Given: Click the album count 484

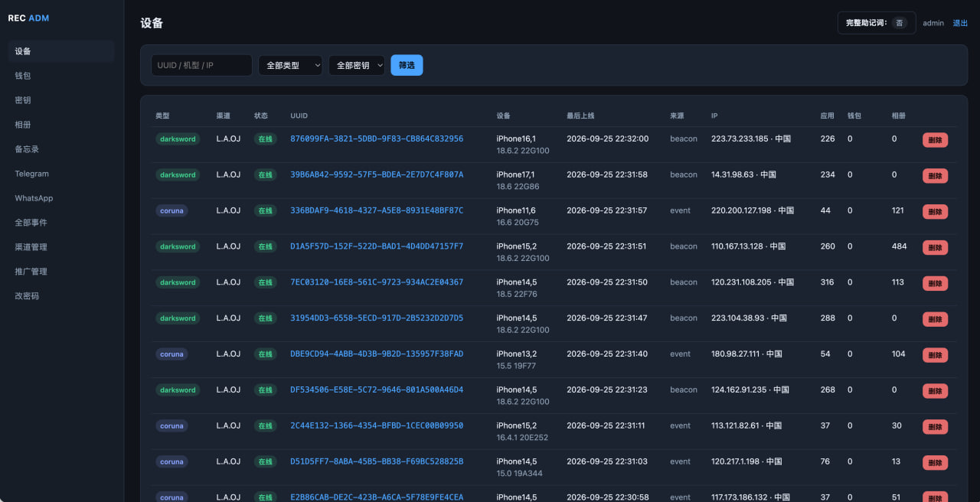Looking at the screenshot, I should [900, 246].
